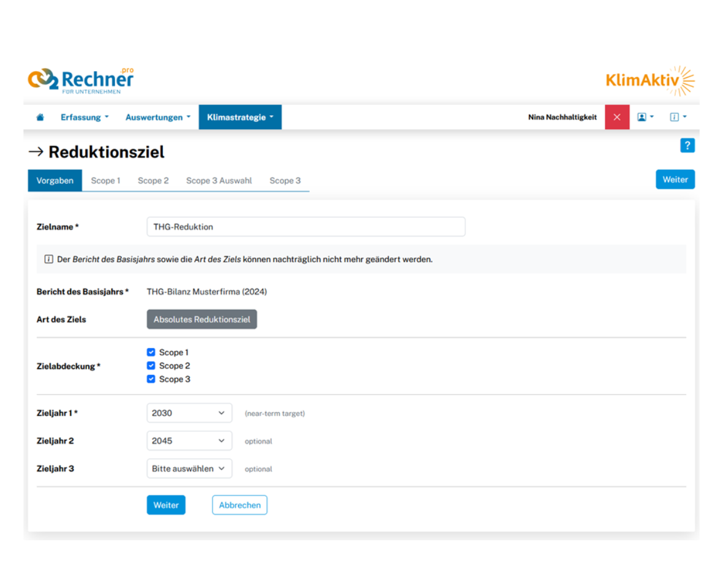This screenshot has width=723, height=588.
Task: Open the Zieljahr 3 'Bitte auswählen' dropdown
Action: pyautogui.click(x=189, y=469)
